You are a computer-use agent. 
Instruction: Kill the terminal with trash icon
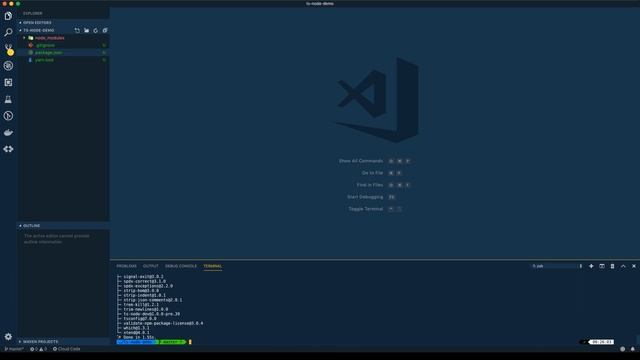612,266
